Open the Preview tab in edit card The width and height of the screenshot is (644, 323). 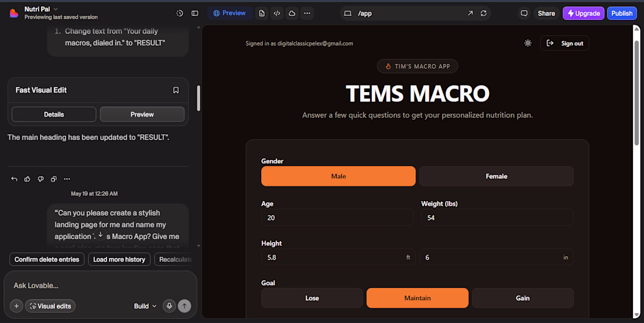[x=142, y=114]
